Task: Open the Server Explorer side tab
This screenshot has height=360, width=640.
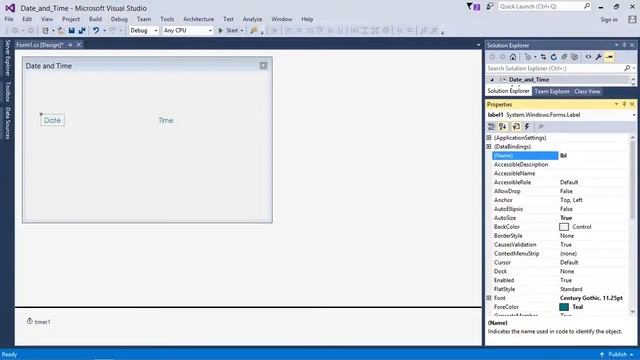Action: click(7, 58)
